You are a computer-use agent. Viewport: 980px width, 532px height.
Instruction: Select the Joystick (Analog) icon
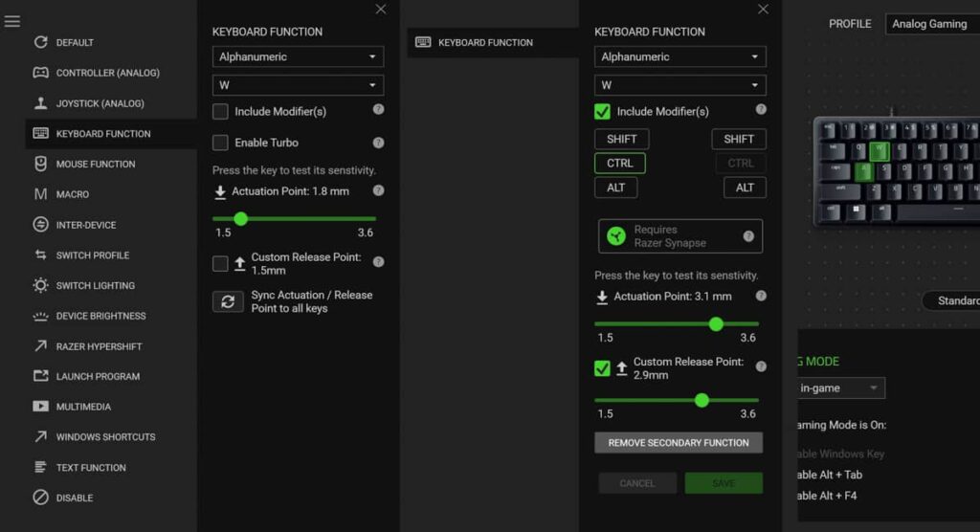point(40,103)
